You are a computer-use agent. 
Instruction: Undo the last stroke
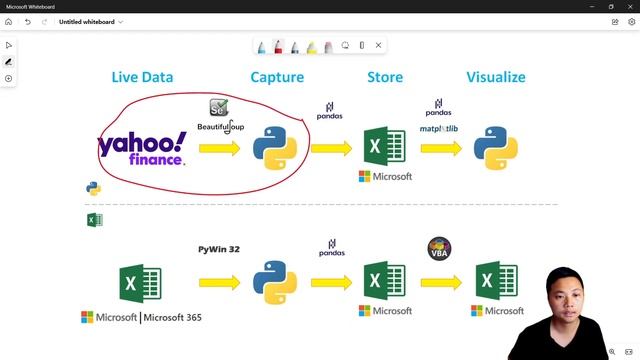point(27,22)
